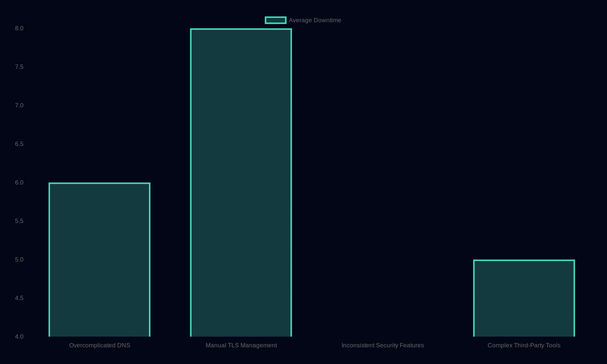Select the Manual TLS Management axis label
This screenshot has width=607, height=364.
pyautogui.click(x=241, y=345)
